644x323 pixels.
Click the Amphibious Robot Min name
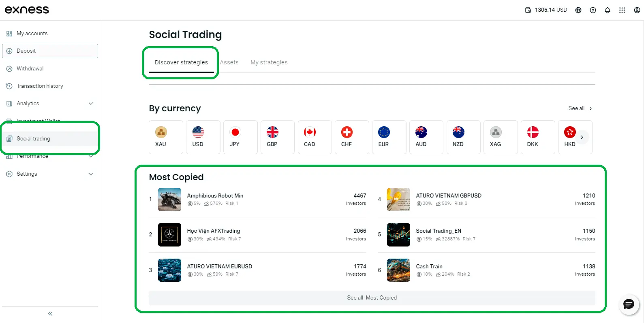(215, 196)
